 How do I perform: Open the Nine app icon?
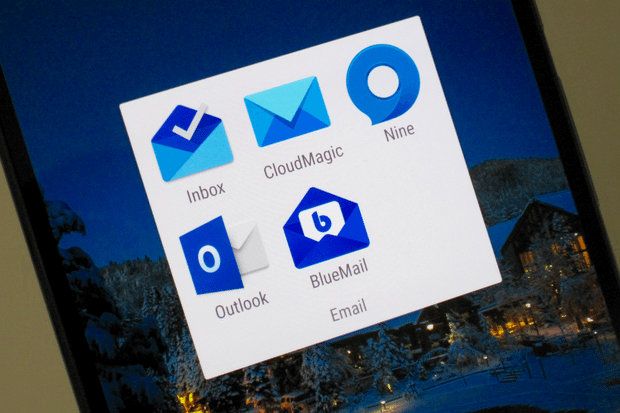[x=383, y=84]
